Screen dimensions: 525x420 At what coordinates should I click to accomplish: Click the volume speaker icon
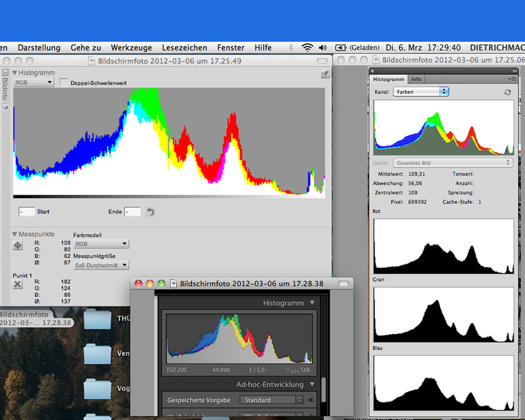(323, 48)
